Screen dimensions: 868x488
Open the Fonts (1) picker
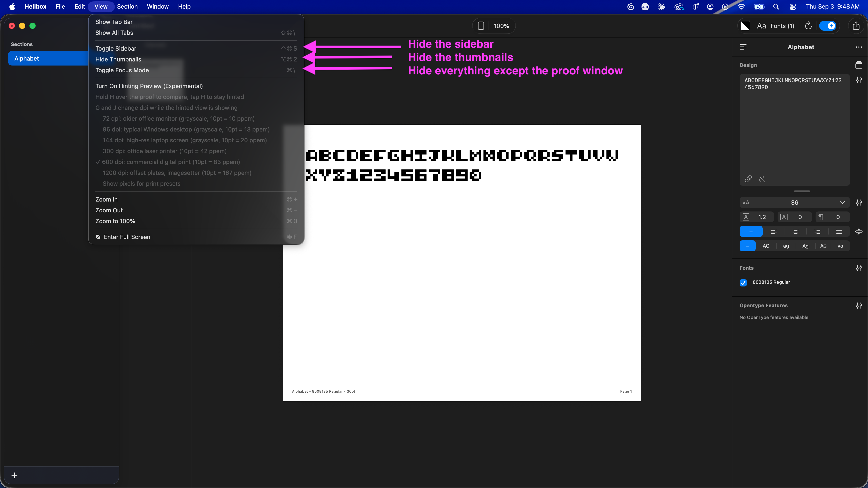click(776, 26)
